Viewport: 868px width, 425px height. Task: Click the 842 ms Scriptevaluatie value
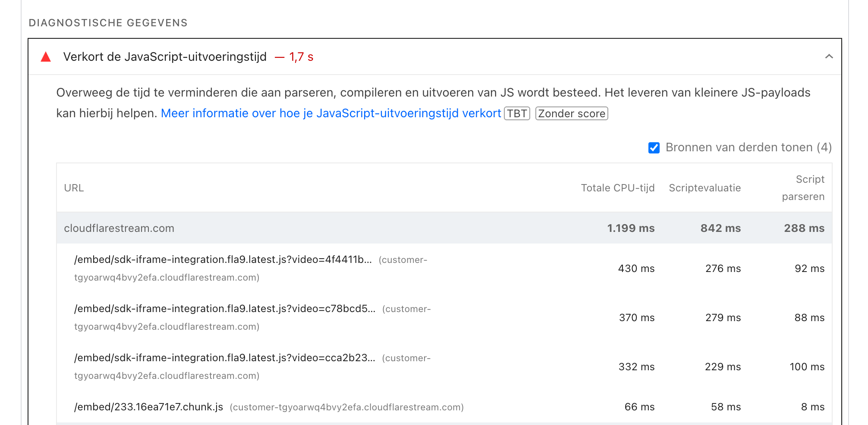point(720,228)
